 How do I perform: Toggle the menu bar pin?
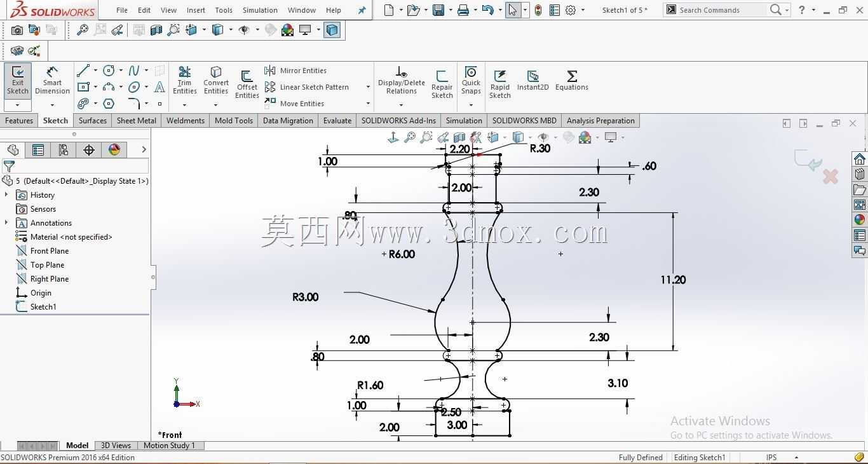pyautogui.click(x=362, y=10)
